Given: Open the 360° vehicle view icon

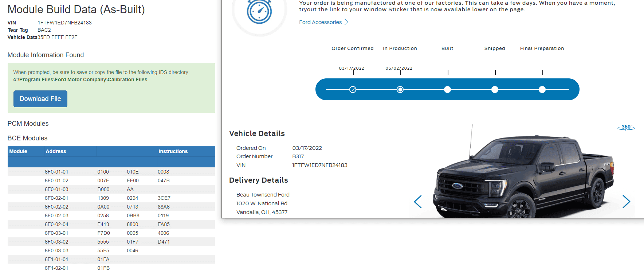Looking at the screenshot, I should [626, 127].
